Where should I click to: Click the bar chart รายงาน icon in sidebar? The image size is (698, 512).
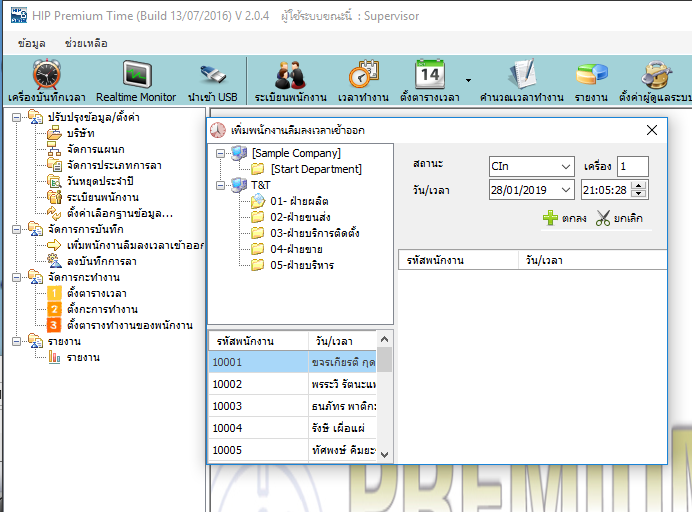point(54,358)
